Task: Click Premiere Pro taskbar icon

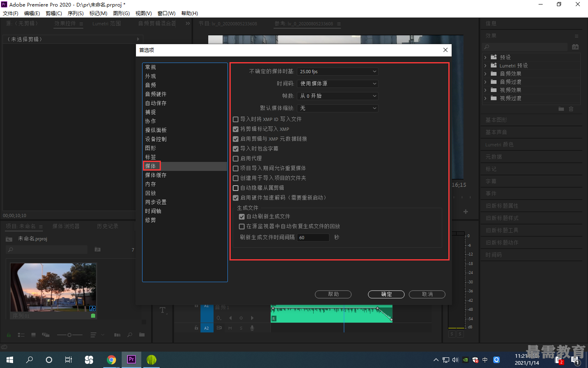Action: click(x=131, y=360)
